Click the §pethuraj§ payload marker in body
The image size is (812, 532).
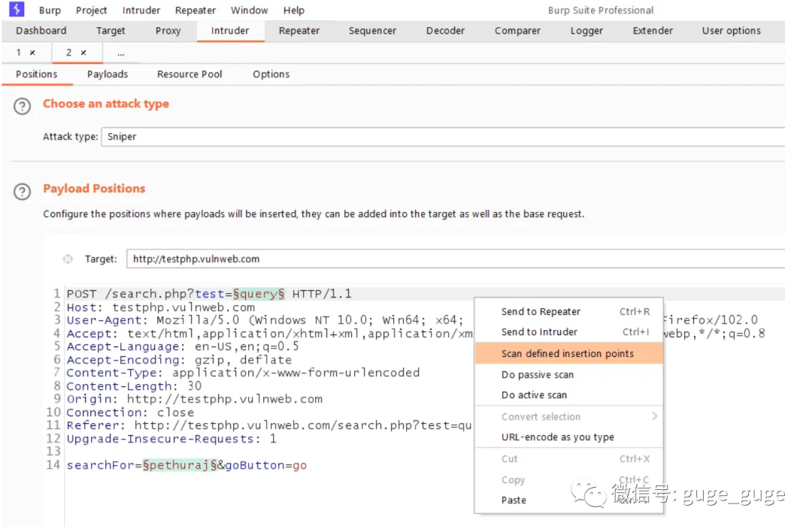pos(180,465)
